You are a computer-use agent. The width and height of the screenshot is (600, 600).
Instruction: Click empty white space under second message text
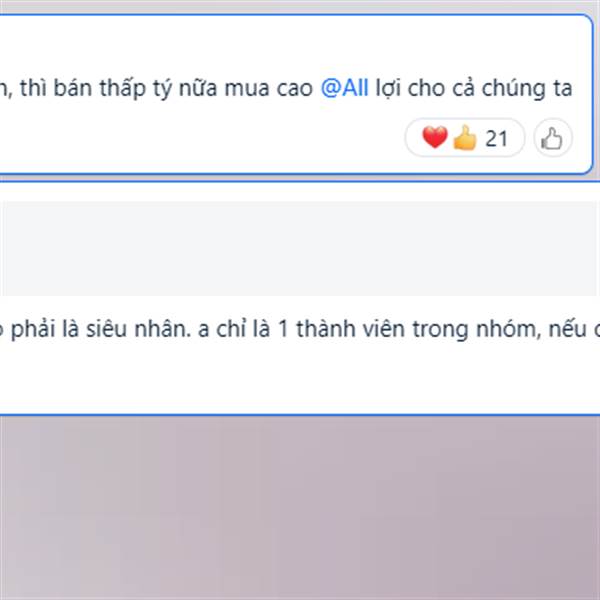coord(300,377)
